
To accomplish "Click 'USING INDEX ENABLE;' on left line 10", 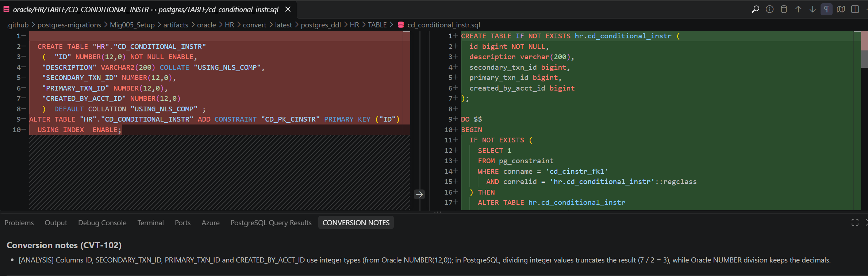I will [79, 130].
